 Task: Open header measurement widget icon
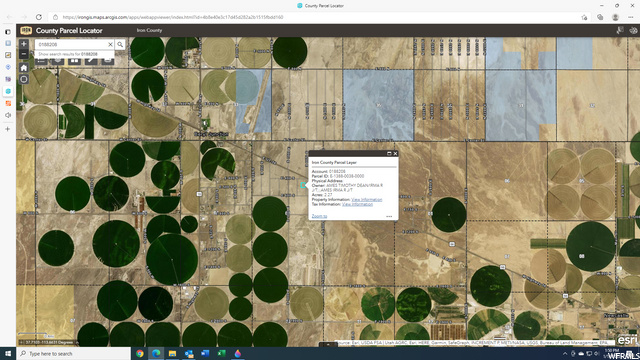620,30
